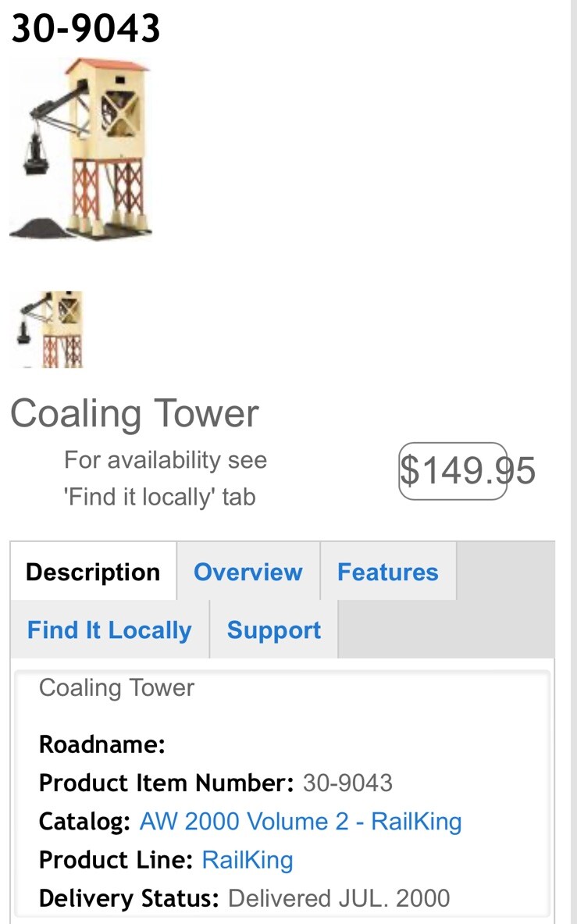The height and width of the screenshot is (924, 577).
Task: Click the Roadname label
Action: click(102, 744)
